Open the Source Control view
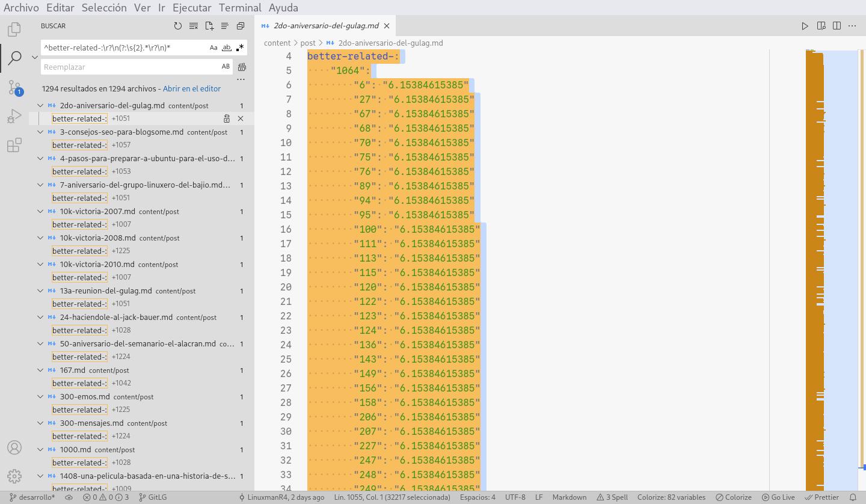This screenshot has height=504, width=866. coord(14,88)
